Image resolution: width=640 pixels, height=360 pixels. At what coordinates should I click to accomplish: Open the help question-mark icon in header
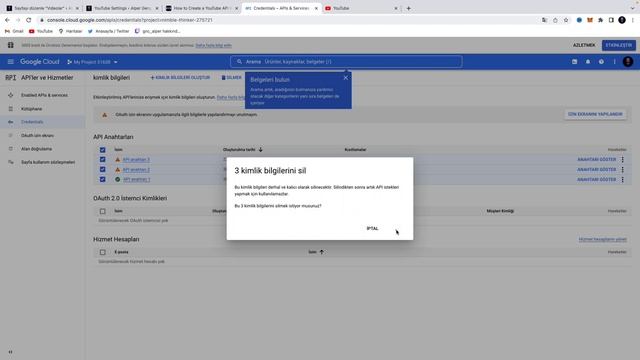pyautogui.click(x=601, y=62)
